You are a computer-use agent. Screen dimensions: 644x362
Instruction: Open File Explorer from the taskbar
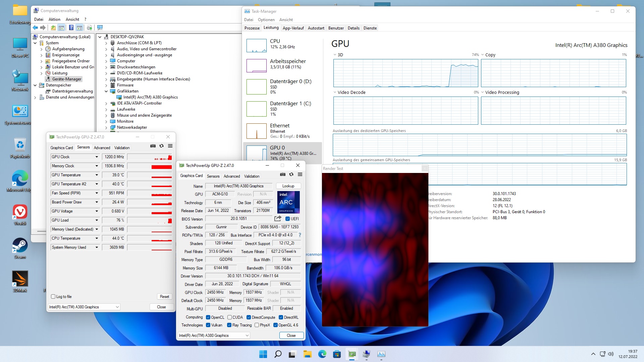click(307, 354)
